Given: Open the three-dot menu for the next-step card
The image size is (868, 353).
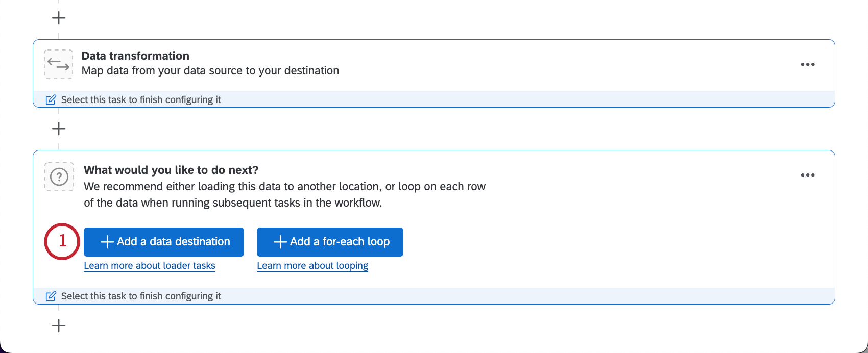Looking at the screenshot, I should pyautogui.click(x=808, y=175).
